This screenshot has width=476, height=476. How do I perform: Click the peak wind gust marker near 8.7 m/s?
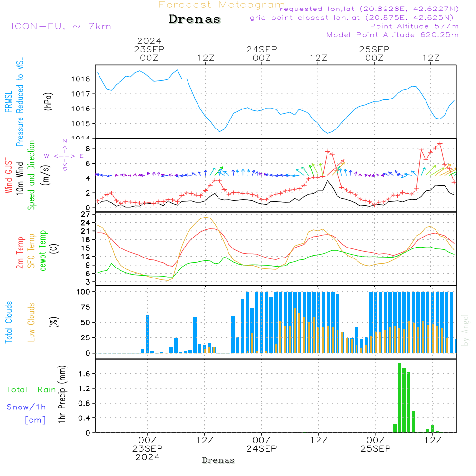point(440,144)
